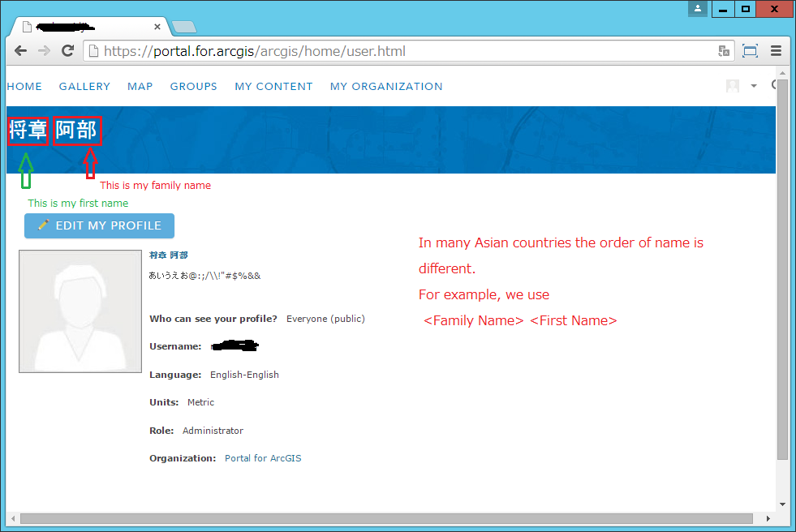The width and height of the screenshot is (796, 532).
Task: Click the 'Language:' label
Action: pyautogui.click(x=175, y=375)
